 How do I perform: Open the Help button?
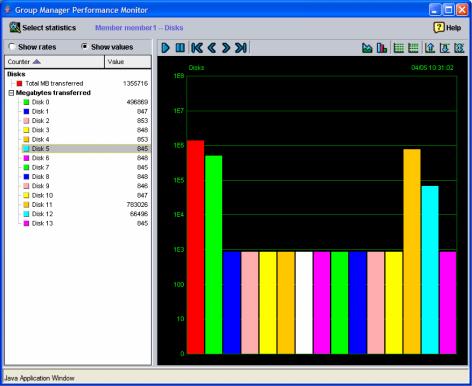click(447, 28)
